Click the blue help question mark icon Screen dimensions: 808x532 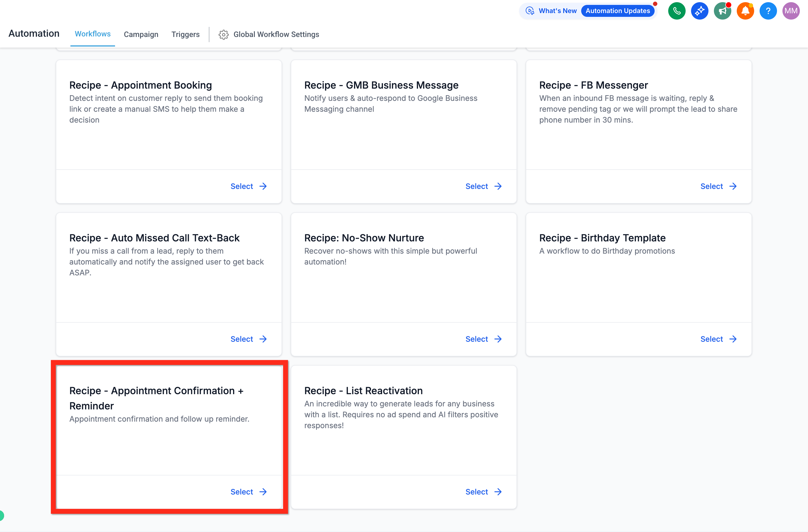(768, 11)
